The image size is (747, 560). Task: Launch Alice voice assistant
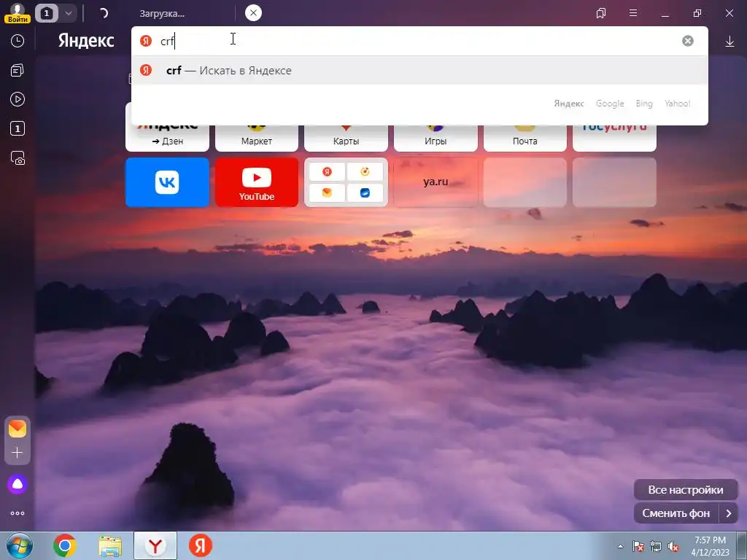pyautogui.click(x=18, y=484)
